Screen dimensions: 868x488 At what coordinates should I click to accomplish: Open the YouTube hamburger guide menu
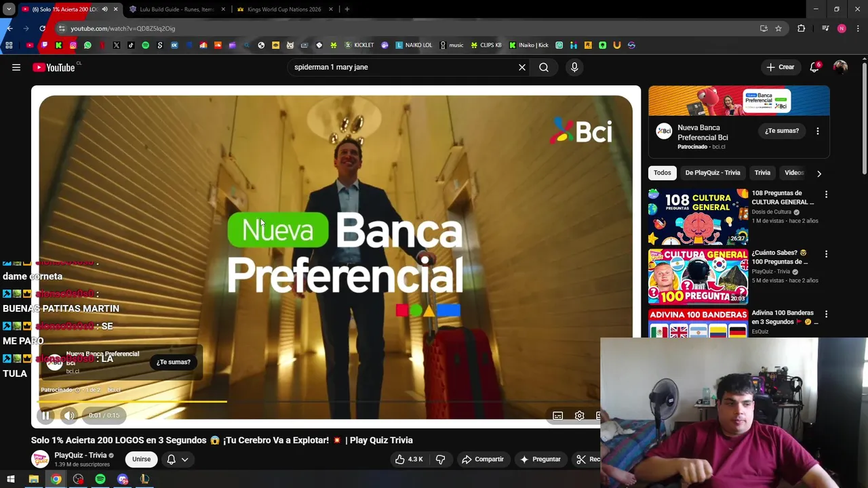pyautogui.click(x=16, y=67)
